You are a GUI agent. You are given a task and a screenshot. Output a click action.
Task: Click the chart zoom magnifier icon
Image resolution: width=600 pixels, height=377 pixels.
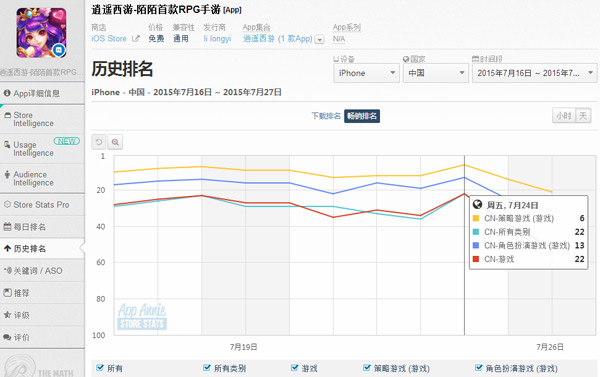(x=115, y=142)
